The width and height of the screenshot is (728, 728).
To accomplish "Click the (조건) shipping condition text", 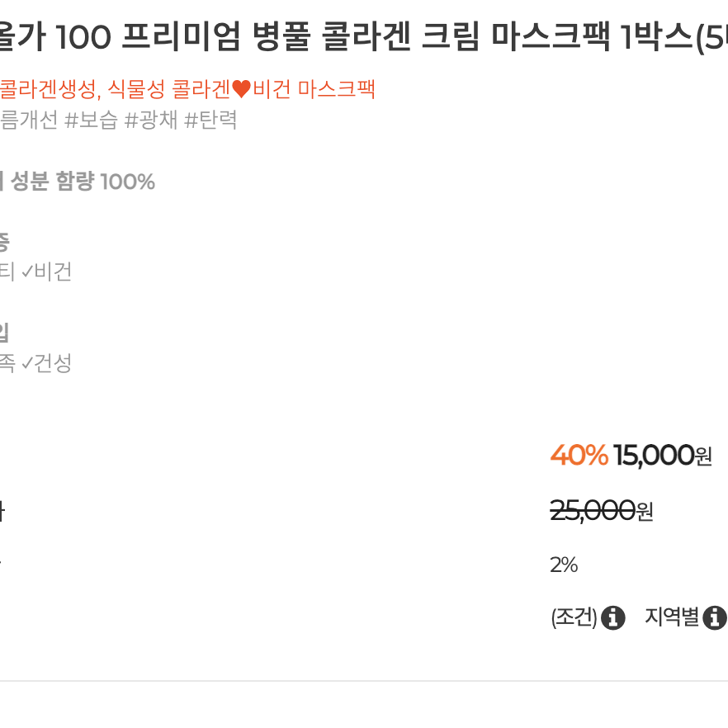I will pos(574,617).
